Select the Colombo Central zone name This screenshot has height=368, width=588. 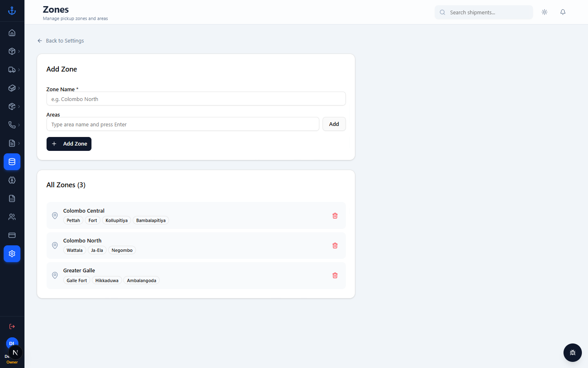click(x=84, y=211)
